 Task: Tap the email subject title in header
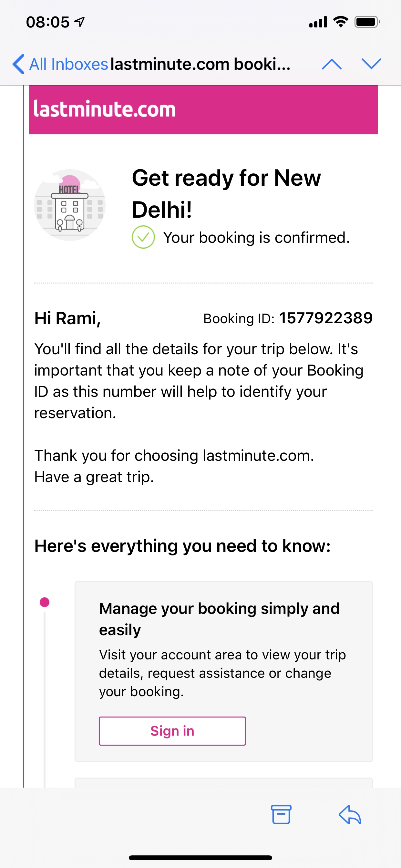pos(200,64)
